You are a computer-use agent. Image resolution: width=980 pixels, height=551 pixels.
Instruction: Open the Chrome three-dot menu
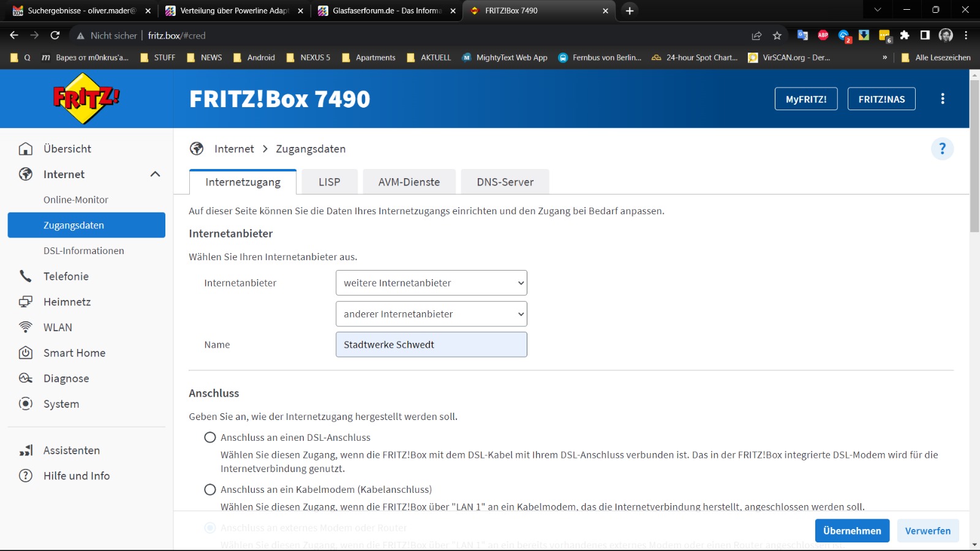(x=966, y=36)
